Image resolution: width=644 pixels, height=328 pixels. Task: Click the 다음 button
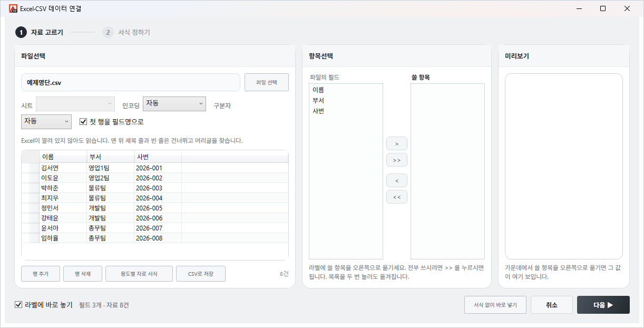tap(603, 305)
